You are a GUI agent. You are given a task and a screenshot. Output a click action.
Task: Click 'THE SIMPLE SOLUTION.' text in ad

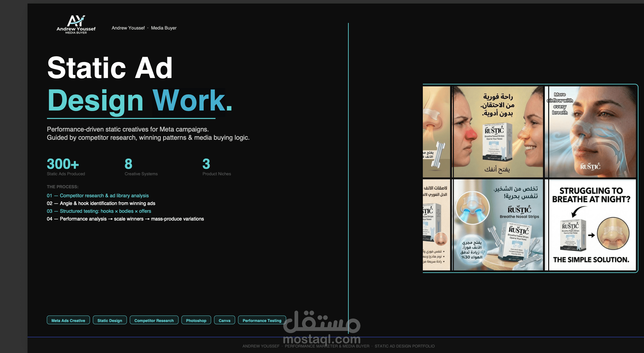tap(591, 260)
